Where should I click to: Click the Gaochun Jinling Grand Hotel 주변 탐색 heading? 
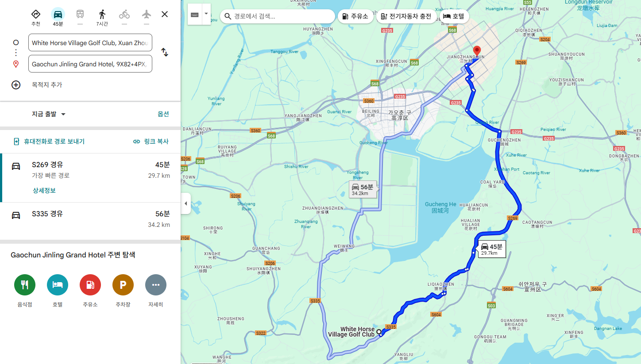[x=73, y=255]
